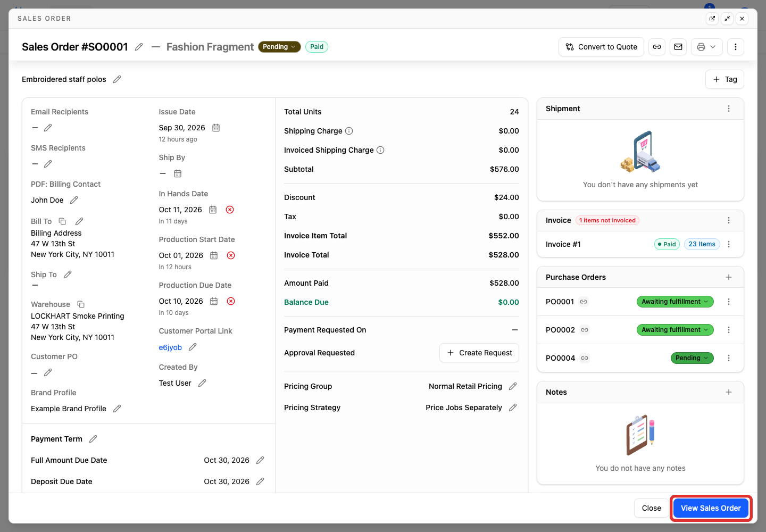Viewport: 766px width, 532px height.
Task: Add a new note plus icon
Action: pos(729,392)
